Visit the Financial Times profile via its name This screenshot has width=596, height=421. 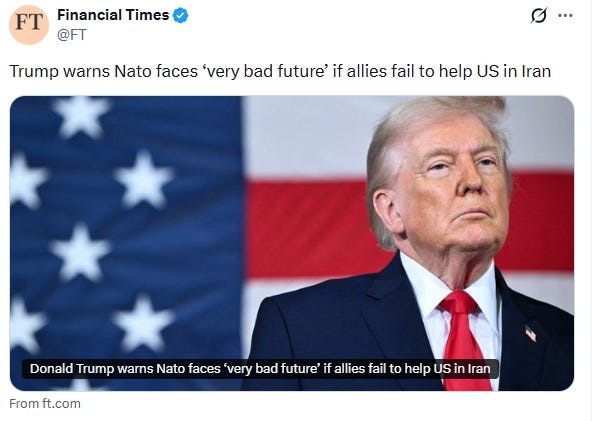pyautogui.click(x=113, y=15)
